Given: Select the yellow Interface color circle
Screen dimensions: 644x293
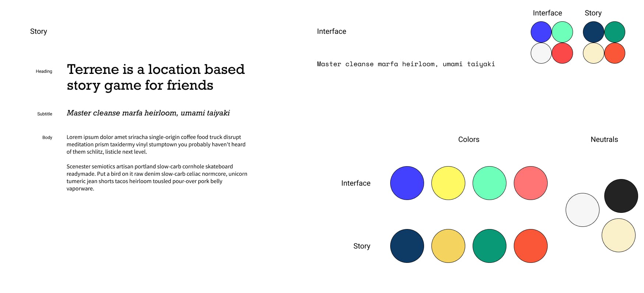Looking at the screenshot, I should click(x=448, y=183).
